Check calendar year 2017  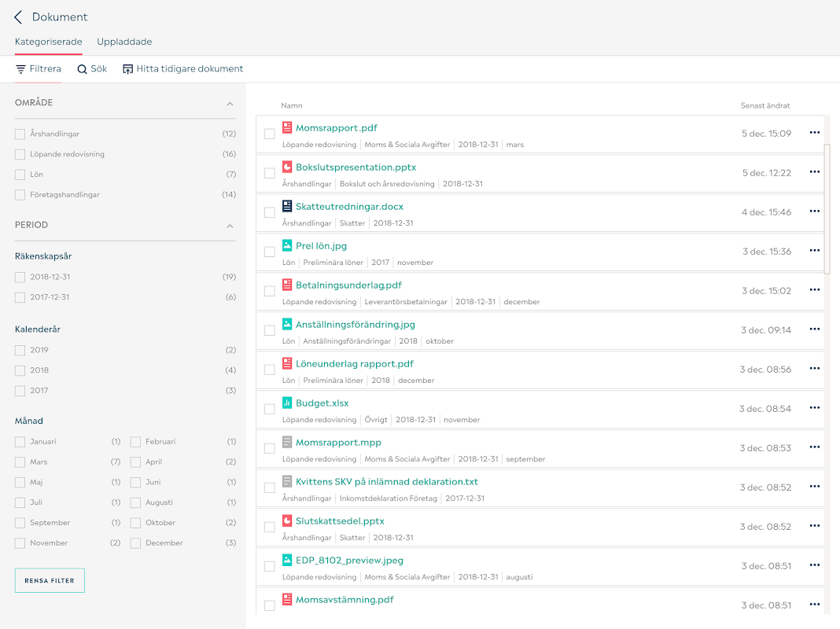[20, 391]
